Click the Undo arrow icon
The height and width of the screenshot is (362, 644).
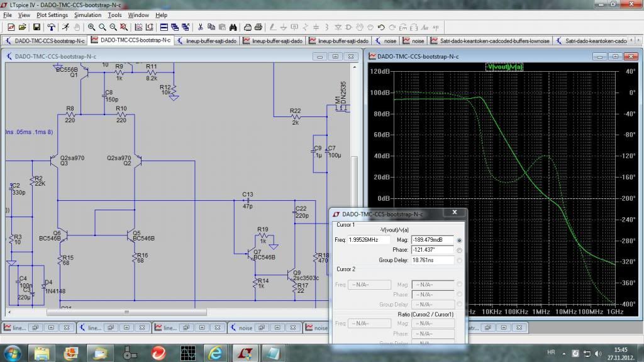coord(381,27)
